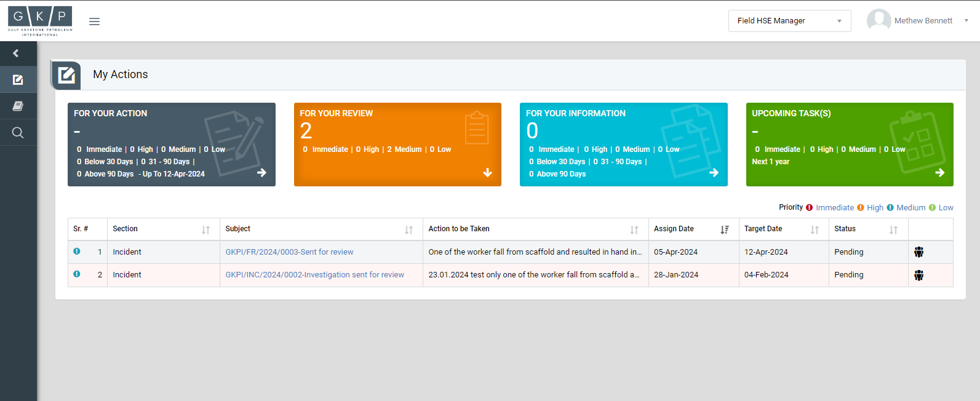
Task: Open GKPI/FR/2024/0003-Sent for review link
Action: tap(289, 252)
